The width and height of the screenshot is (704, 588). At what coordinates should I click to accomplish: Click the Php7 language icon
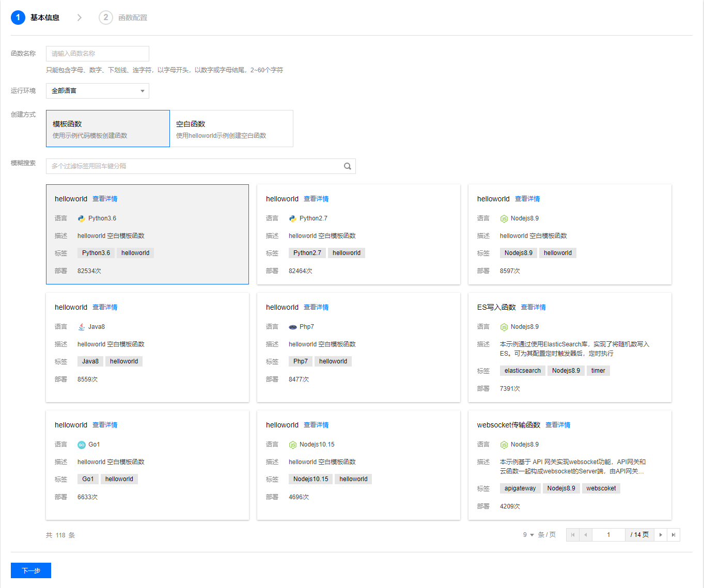click(x=293, y=327)
